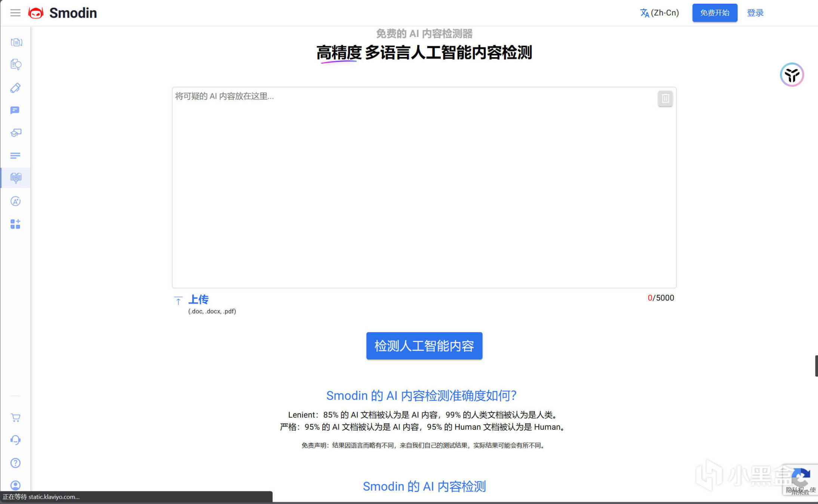Click the rewriter icon in sidebar
Screen dimensions: 818x504
point(16,42)
